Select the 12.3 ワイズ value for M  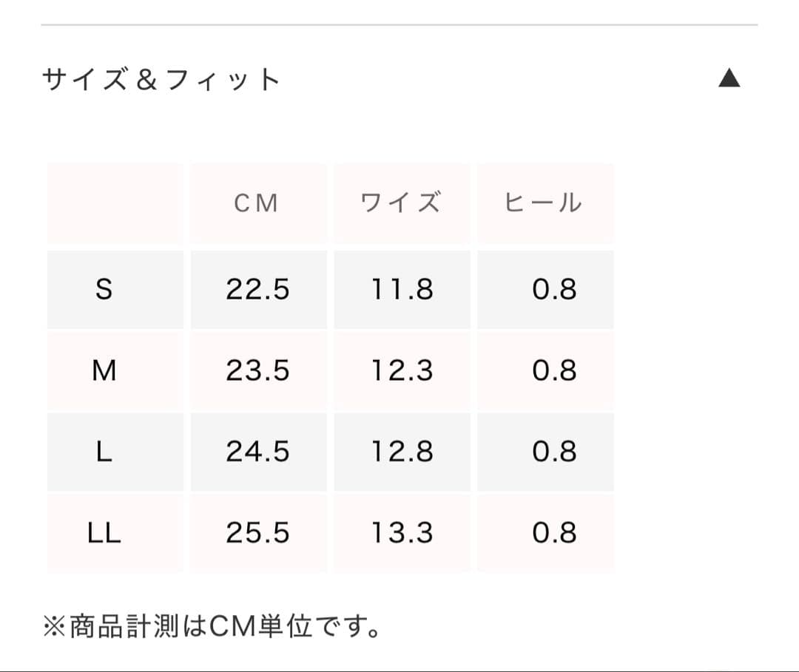402,371
